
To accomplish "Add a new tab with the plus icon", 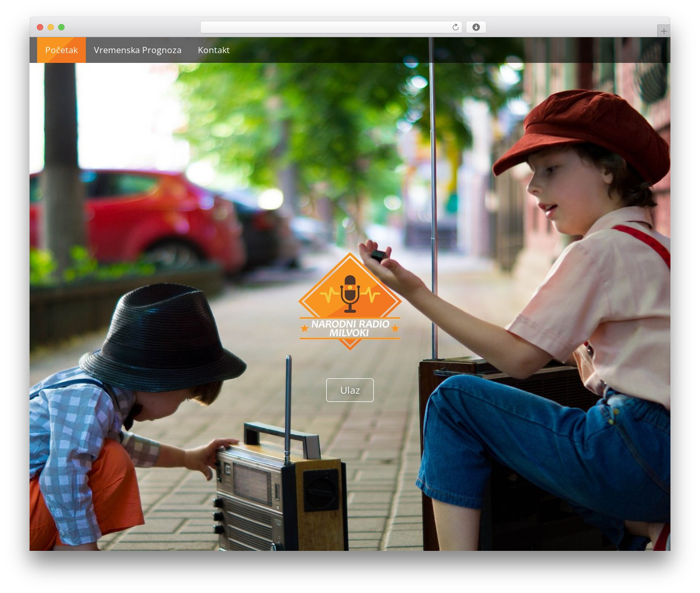I will (663, 31).
